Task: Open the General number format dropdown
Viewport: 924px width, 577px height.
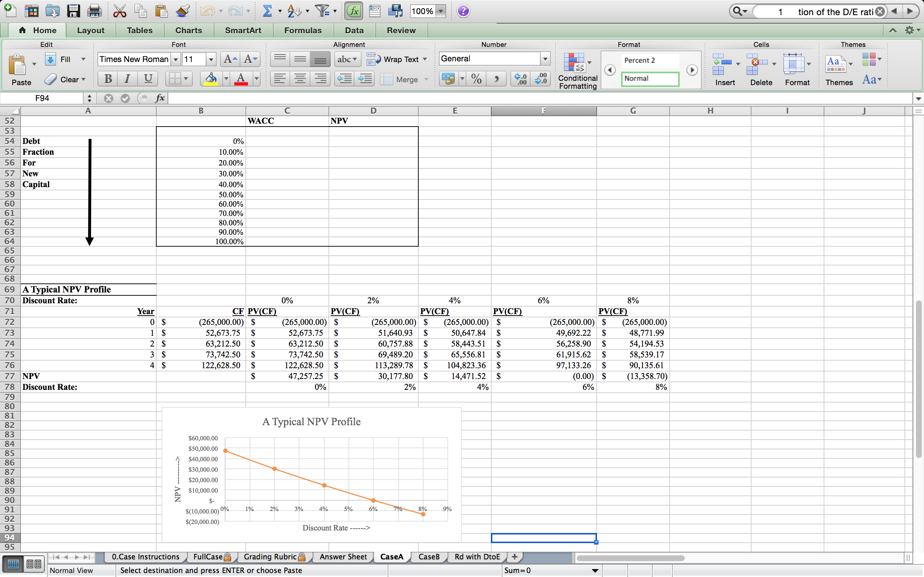Action: pyautogui.click(x=545, y=58)
